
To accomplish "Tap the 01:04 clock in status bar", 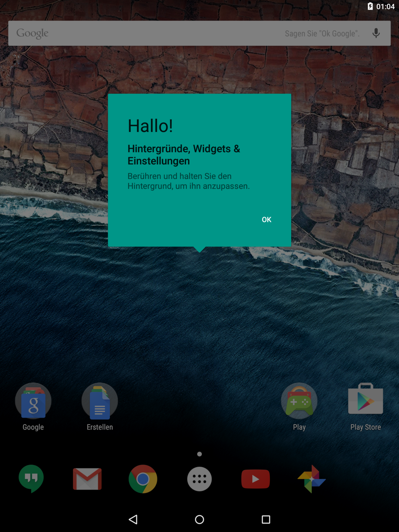I will coord(385,6).
